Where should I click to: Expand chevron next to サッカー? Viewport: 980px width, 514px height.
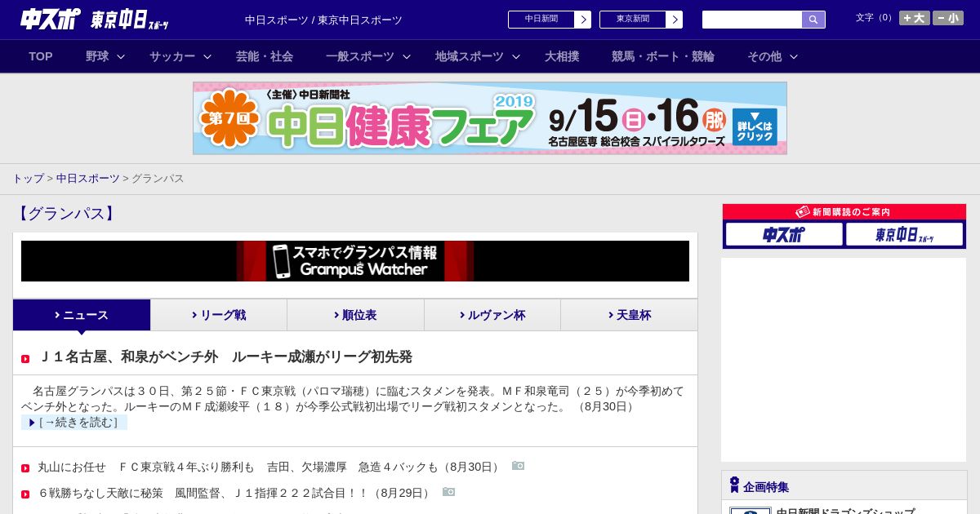(x=207, y=57)
